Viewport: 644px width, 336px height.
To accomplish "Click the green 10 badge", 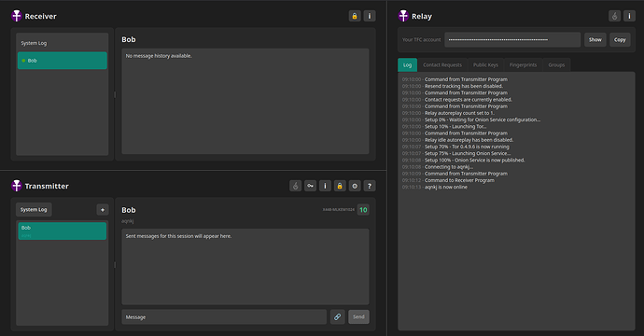I will pos(363,210).
